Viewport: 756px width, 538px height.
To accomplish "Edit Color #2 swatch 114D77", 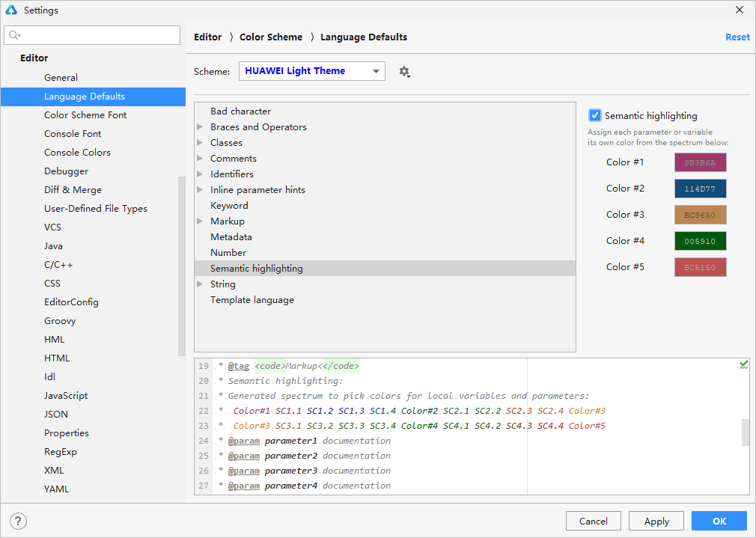I will click(x=700, y=189).
